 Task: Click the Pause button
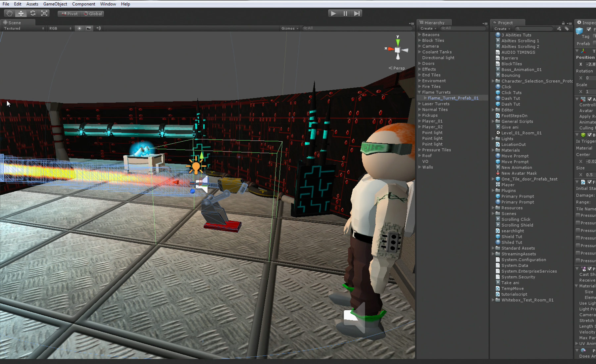click(345, 14)
